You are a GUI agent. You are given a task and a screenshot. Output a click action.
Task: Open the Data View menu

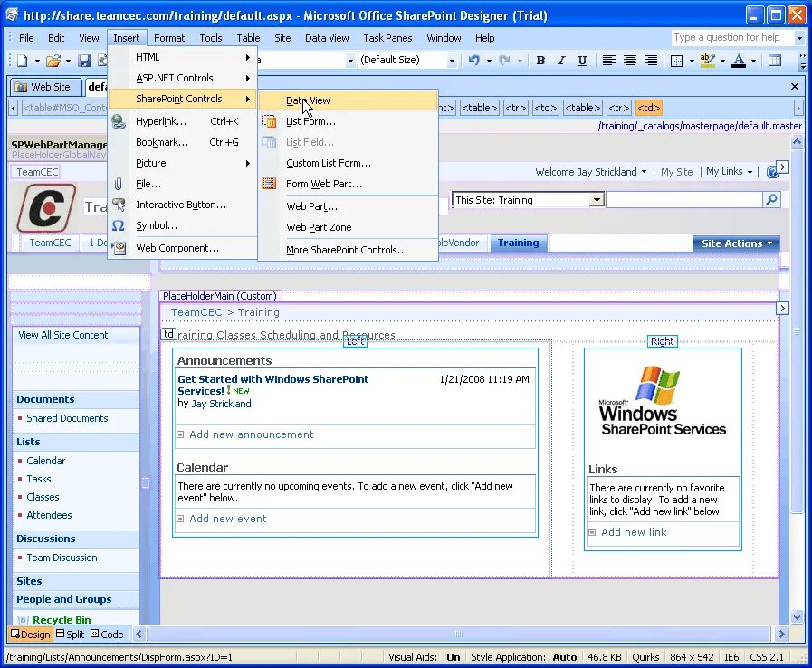pos(327,38)
